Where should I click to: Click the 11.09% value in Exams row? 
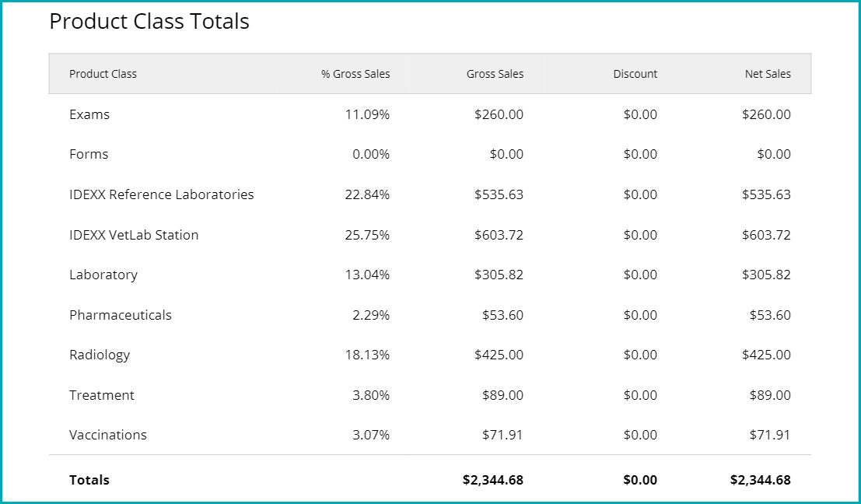(367, 114)
